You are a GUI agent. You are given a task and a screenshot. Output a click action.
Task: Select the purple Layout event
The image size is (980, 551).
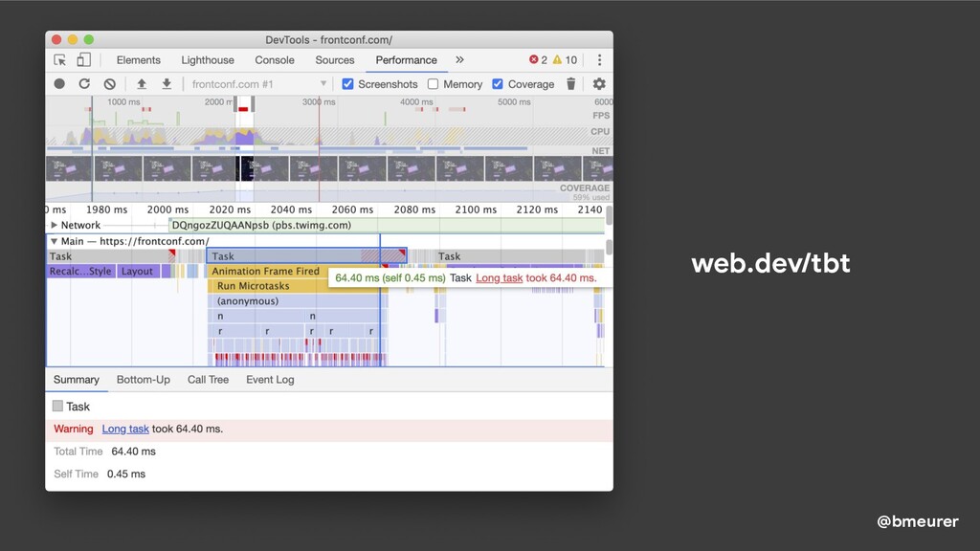(138, 271)
